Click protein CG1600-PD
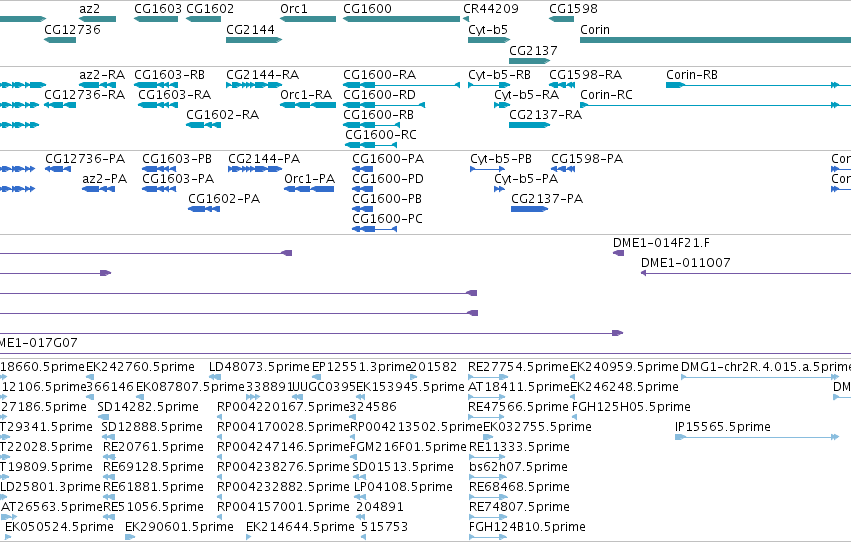Image resolution: width=851 pixels, height=542 pixels. pyautogui.click(x=363, y=189)
